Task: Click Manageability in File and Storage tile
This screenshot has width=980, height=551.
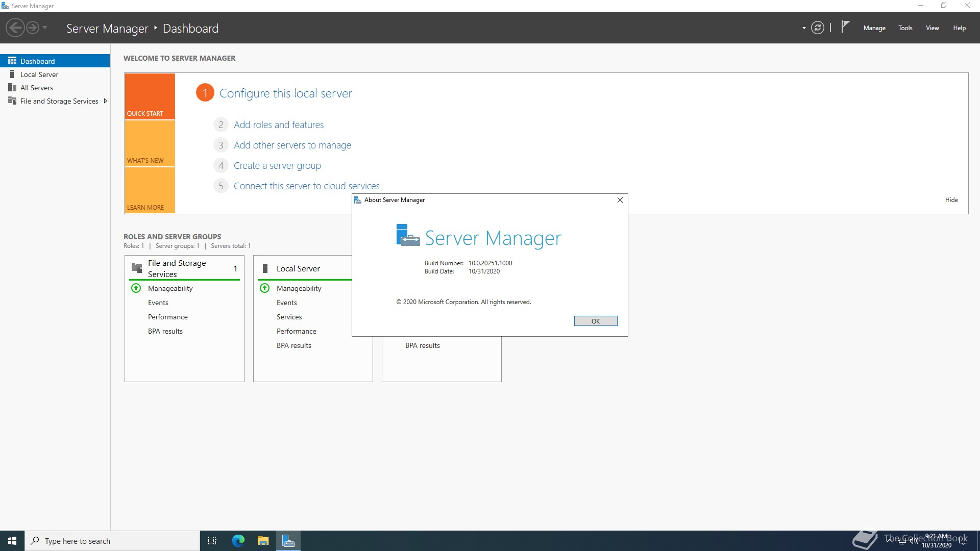Action: coord(170,288)
